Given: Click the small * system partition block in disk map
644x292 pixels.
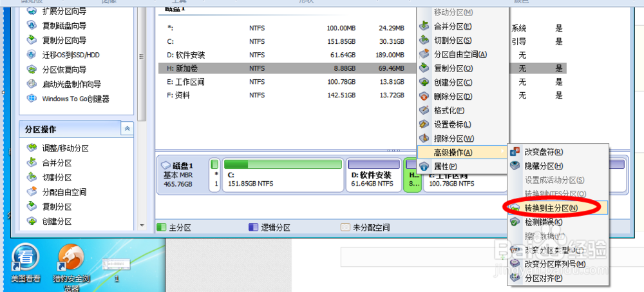Looking at the screenshot, I should coord(215,175).
